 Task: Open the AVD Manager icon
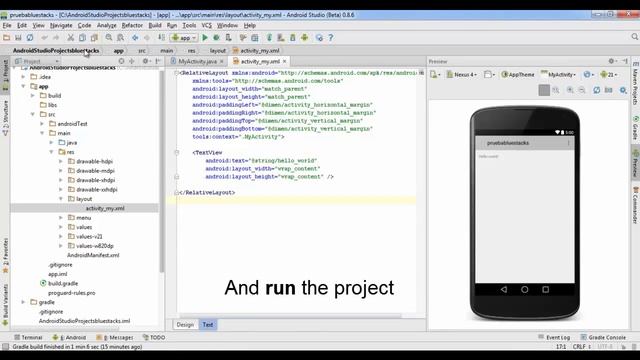281,38
